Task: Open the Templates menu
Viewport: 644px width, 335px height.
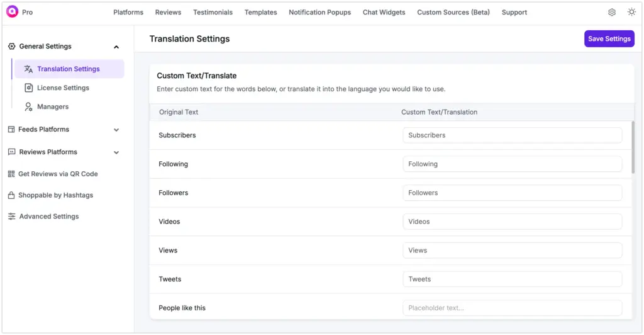Action: 261,13
